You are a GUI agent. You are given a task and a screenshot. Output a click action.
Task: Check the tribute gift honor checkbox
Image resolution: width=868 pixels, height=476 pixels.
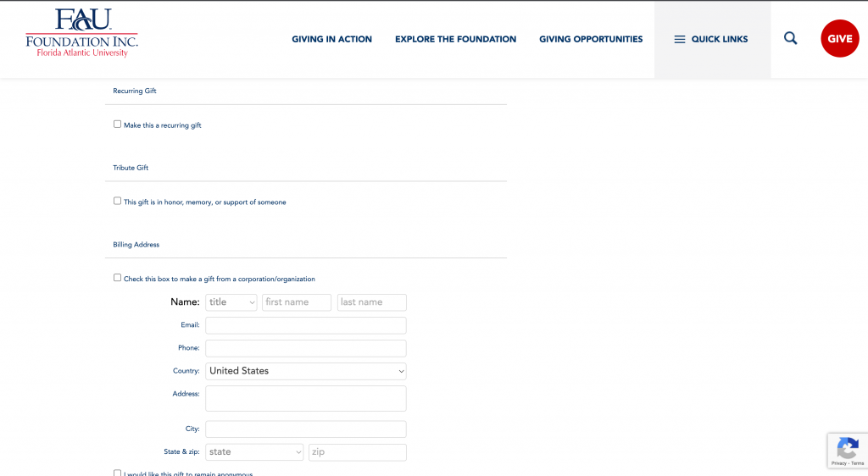[118, 202]
